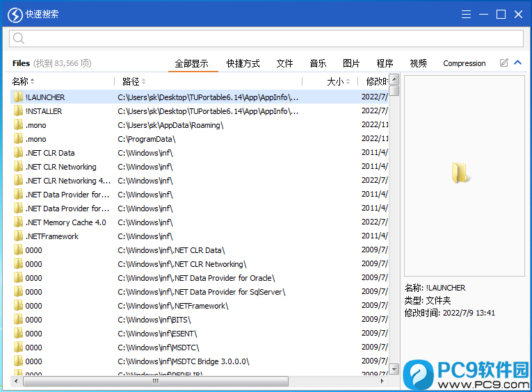This screenshot has height=392, width=532.
Task: Sort by the 名称 column header
Action: 19,81
